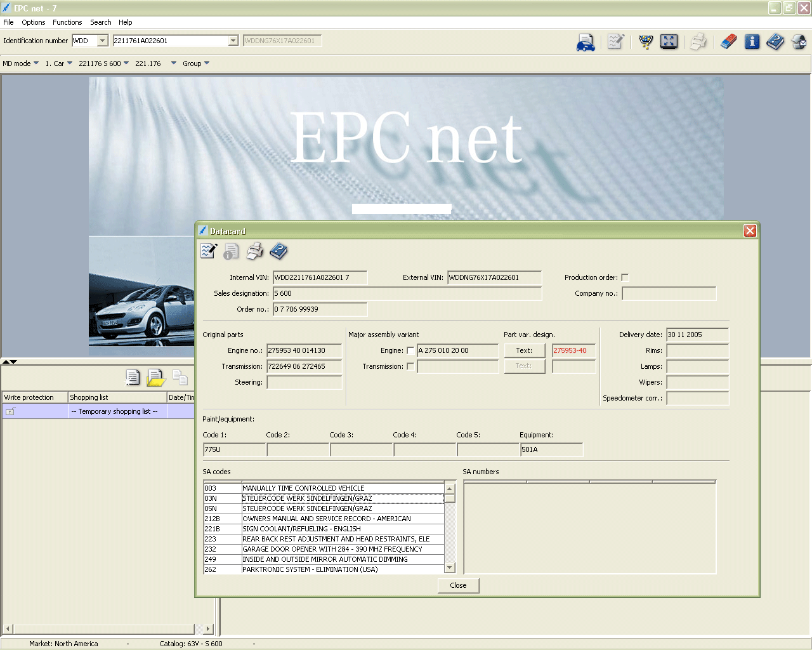Click the Company no. field
Screen dimensions: 812x650
(669, 293)
